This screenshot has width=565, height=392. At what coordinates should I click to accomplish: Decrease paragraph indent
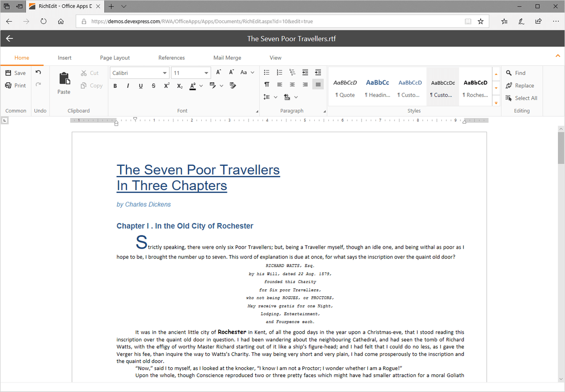(x=305, y=72)
